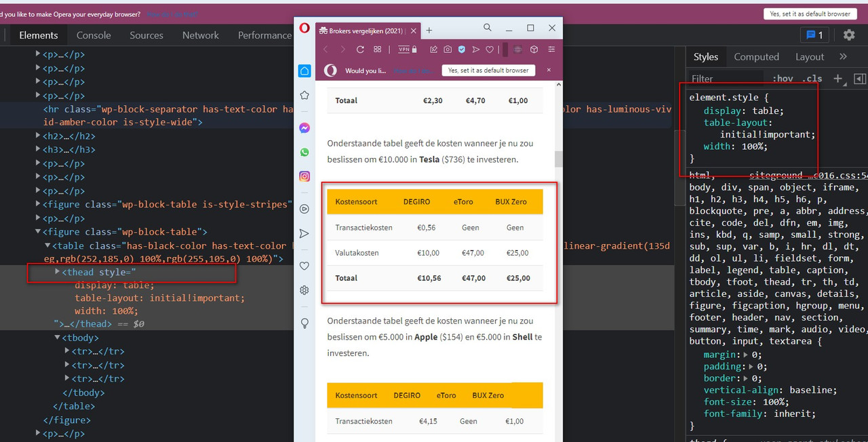This screenshot has height=442, width=868.
Task: Toggle the :hov element state panel
Action: 783,79
